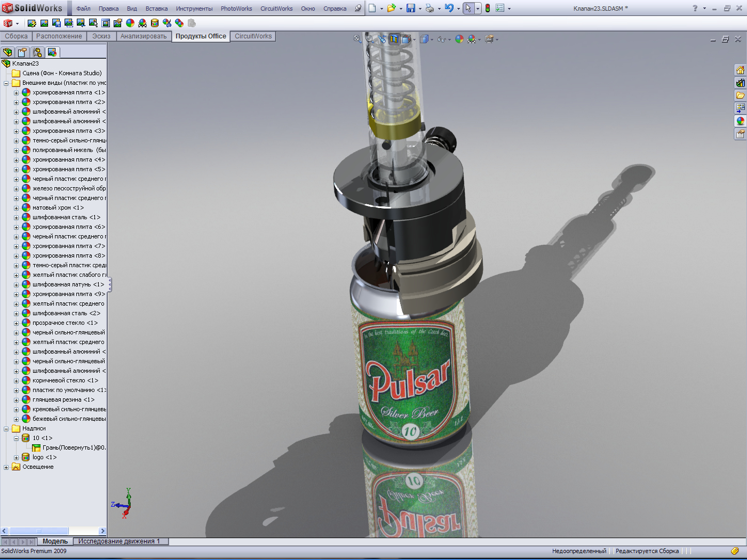
Task: Start the PhotoWorks render wizard icon
Action: pos(32,23)
